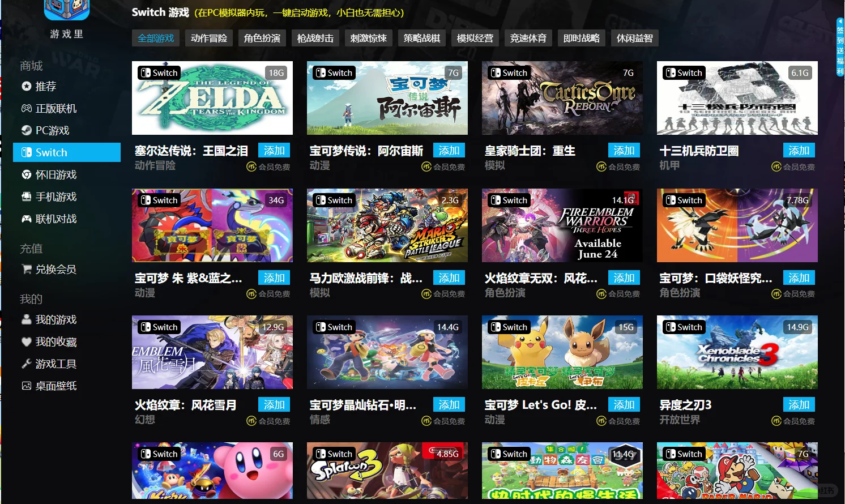Viewport: 845px width, 504px height.
Task: Click Switch badge on Xenoblade Chronicles 3 cover
Action: 684,327
